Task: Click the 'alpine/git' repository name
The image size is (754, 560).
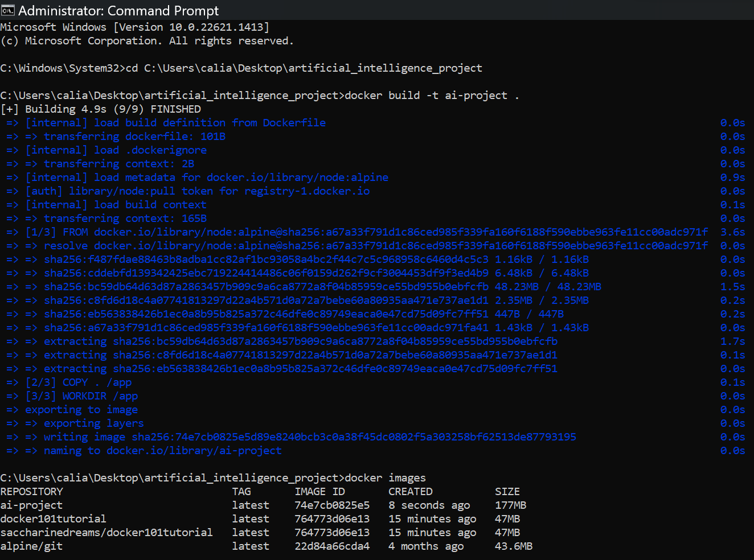Action: coord(32,546)
